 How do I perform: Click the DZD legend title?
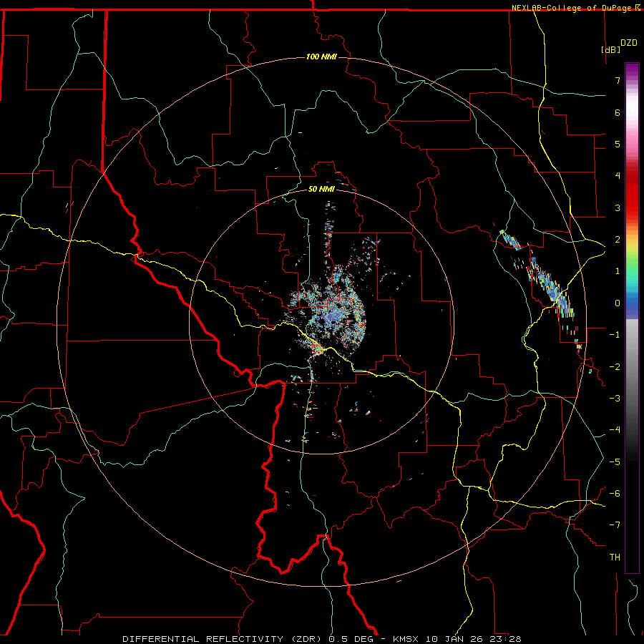coord(629,43)
